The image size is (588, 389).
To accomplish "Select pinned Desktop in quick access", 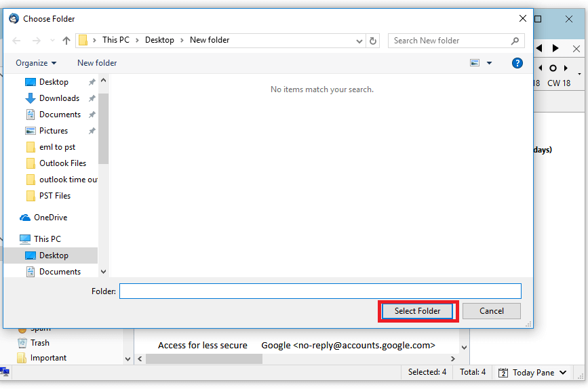I will [54, 82].
